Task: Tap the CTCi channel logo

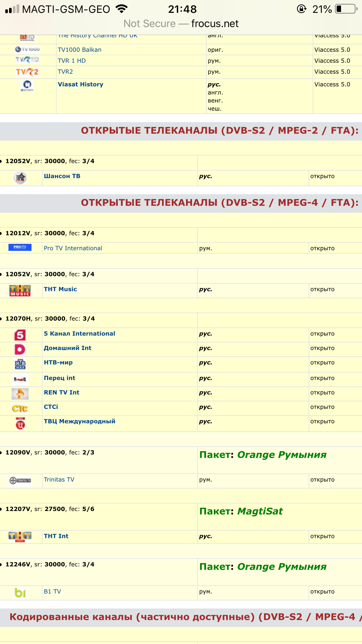Action: 20,408
